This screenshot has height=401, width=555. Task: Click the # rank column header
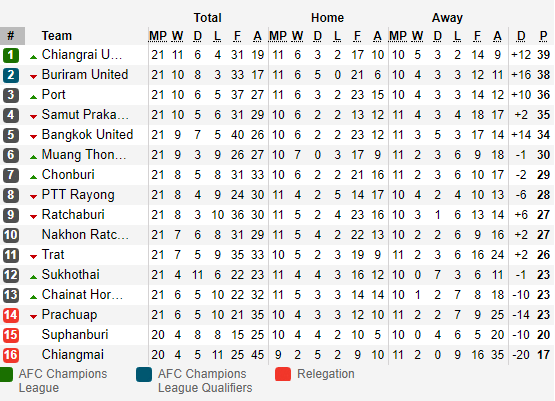pyautogui.click(x=11, y=35)
